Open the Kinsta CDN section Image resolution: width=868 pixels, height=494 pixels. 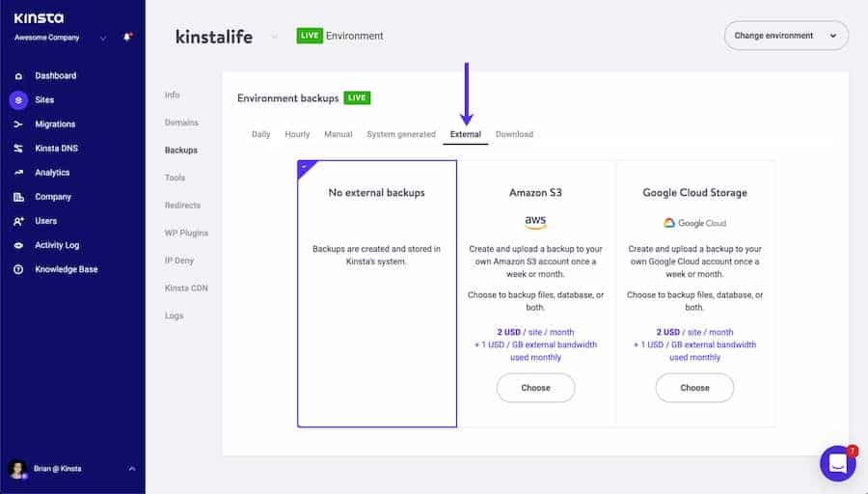tap(186, 288)
